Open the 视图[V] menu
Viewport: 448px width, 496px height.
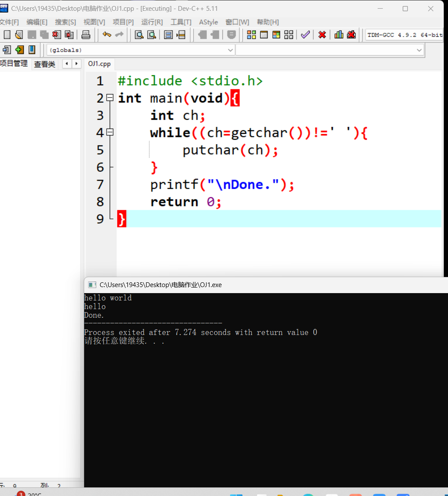(94, 22)
